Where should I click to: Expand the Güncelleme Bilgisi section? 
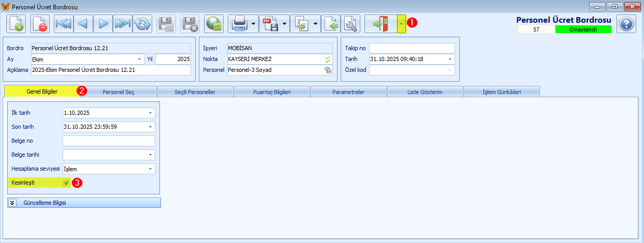(12, 203)
